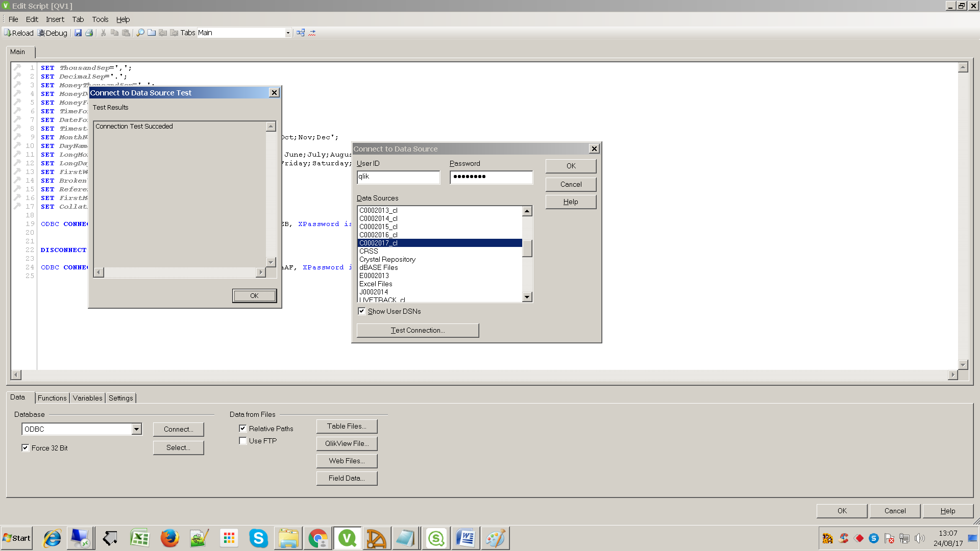
Task: Add a new script tab via folder icon
Action: point(152,33)
